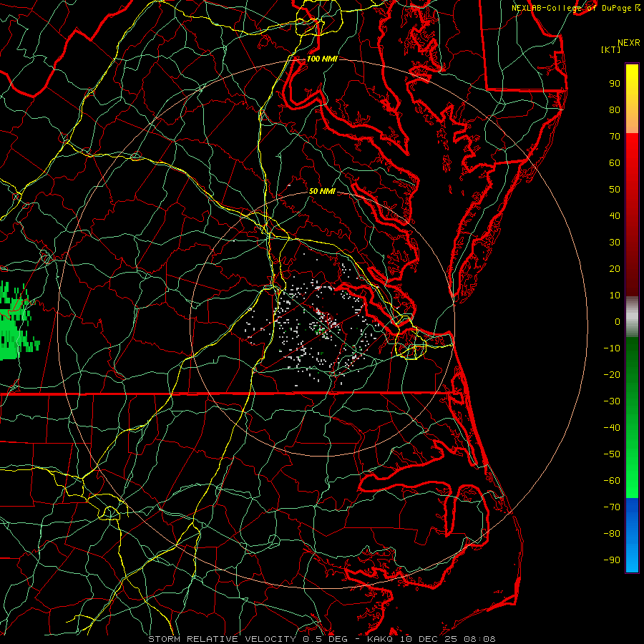
Task: Click the -40 value on velocity scale
Action: [x=612, y=428]
